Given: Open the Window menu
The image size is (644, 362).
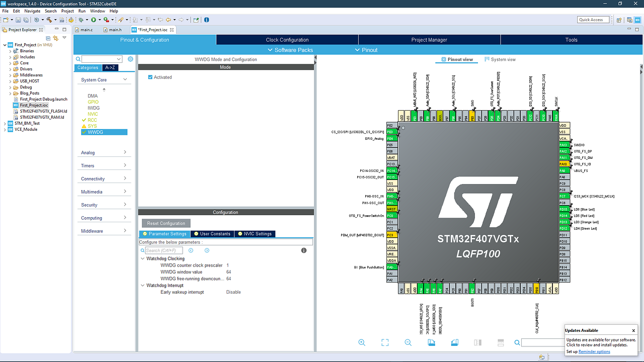Looking at the screenshot, I should coord(97,11).
